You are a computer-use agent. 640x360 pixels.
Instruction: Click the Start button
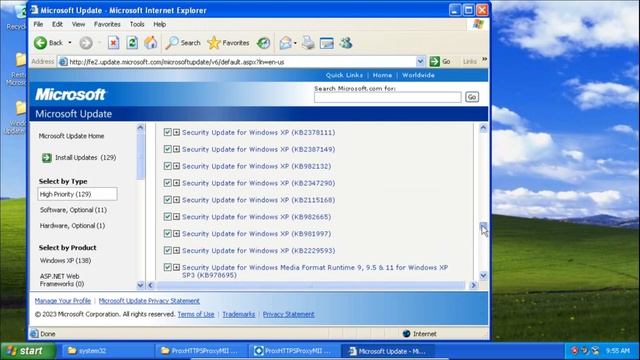click(27, 351)
